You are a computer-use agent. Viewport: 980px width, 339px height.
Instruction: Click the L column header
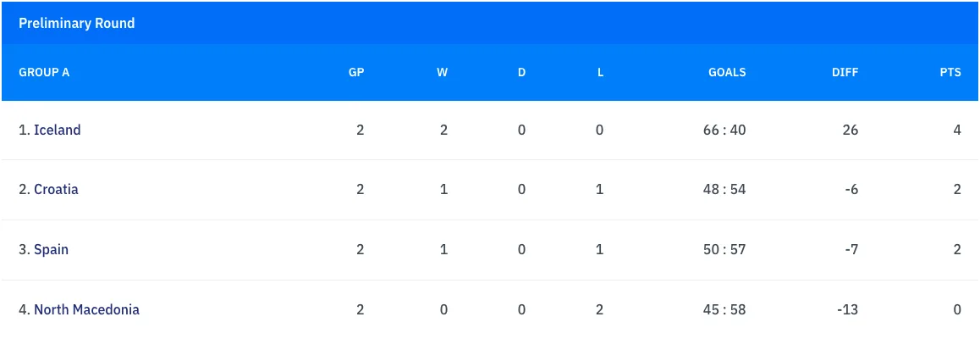tap(600, 72)
